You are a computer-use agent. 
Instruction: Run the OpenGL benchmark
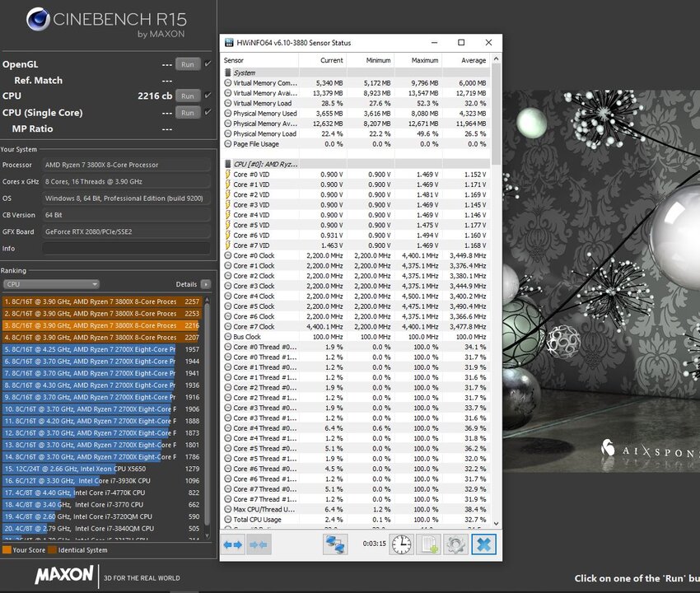(188, 64)
